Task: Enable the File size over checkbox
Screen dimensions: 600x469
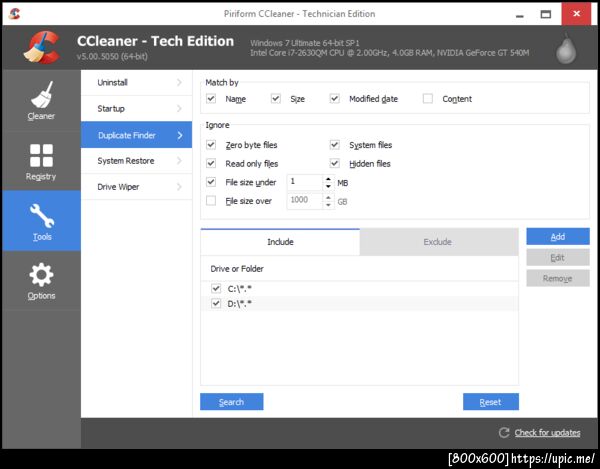Action: click(x=211, y=200)
